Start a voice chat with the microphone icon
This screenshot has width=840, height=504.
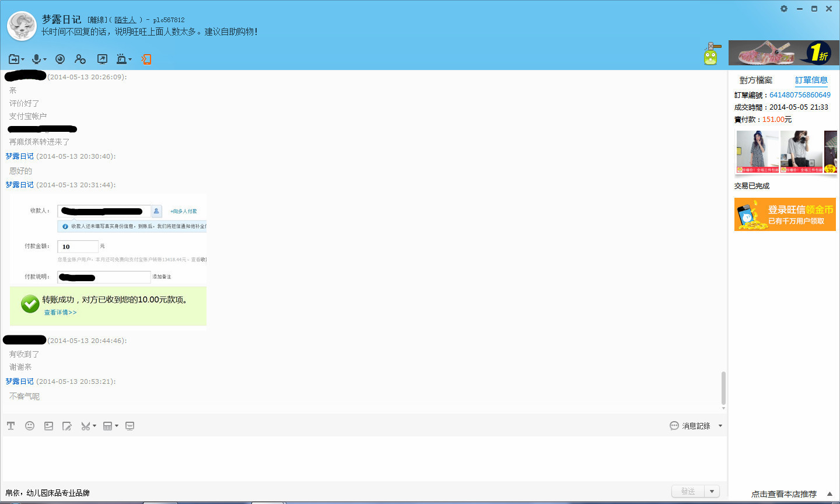(x=37, y=59)
